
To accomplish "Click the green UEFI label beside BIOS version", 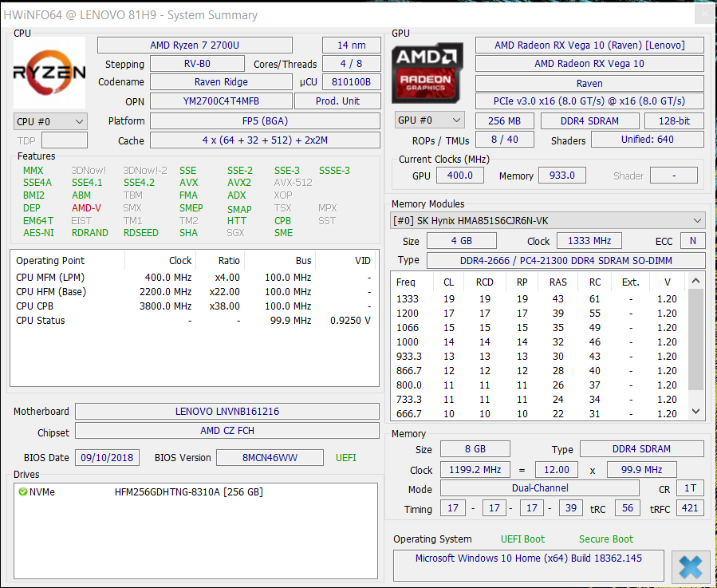I will click(x=345, y=458).
